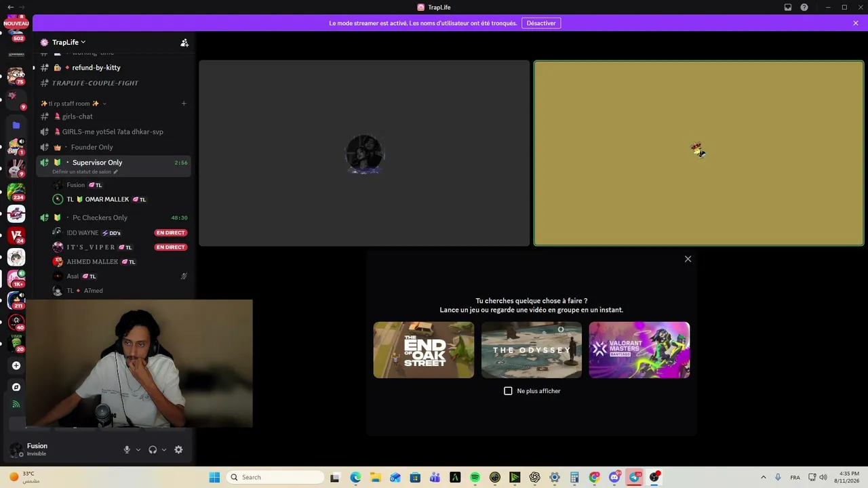868x488 pixels.
Task: Open Discover servers compass icon
Action: click(16, 387)
